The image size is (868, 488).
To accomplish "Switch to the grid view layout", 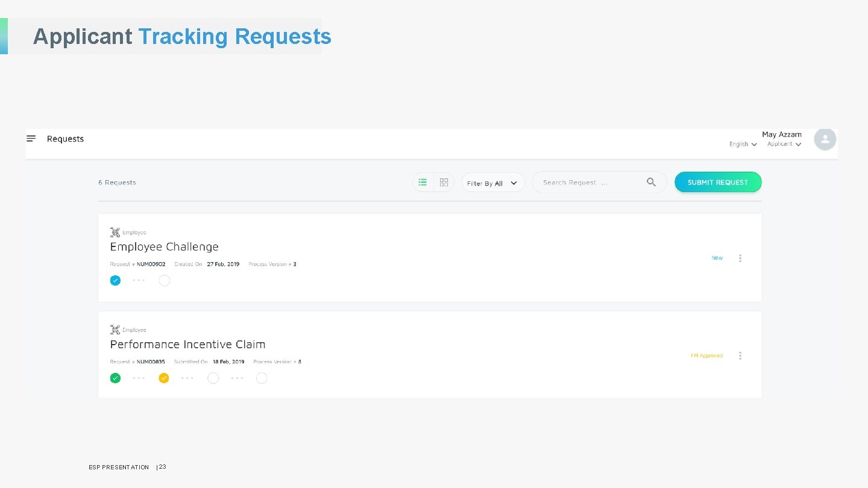I will click(444, 181).
